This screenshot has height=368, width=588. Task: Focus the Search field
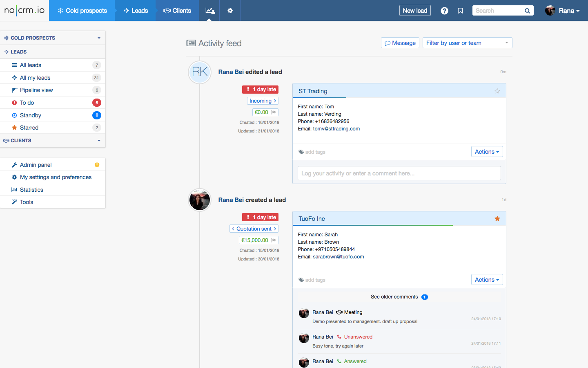point(497,11)
